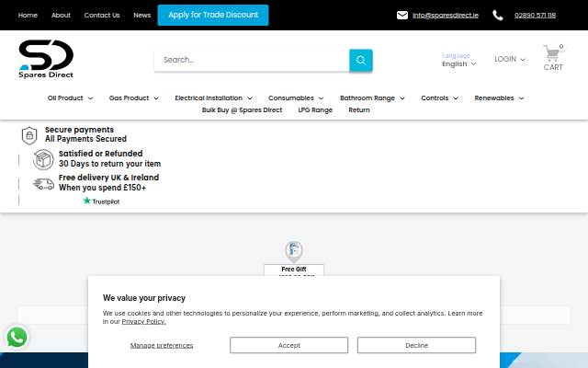This screenshot has width=588, height=368.
Task: Expand the Bathroom Range menu
Action: click(372, 98)
